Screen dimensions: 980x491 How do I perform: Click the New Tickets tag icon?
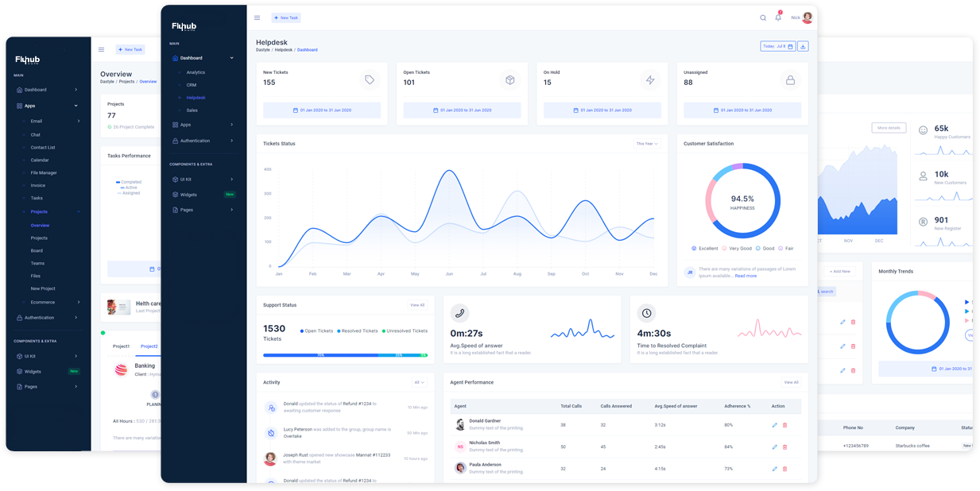point(368,79)
